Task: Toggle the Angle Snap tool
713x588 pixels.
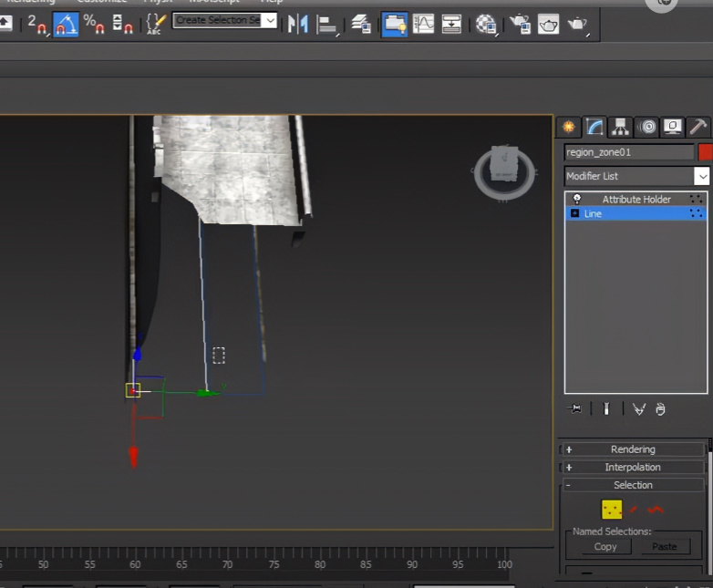Action: coord(66,24)
